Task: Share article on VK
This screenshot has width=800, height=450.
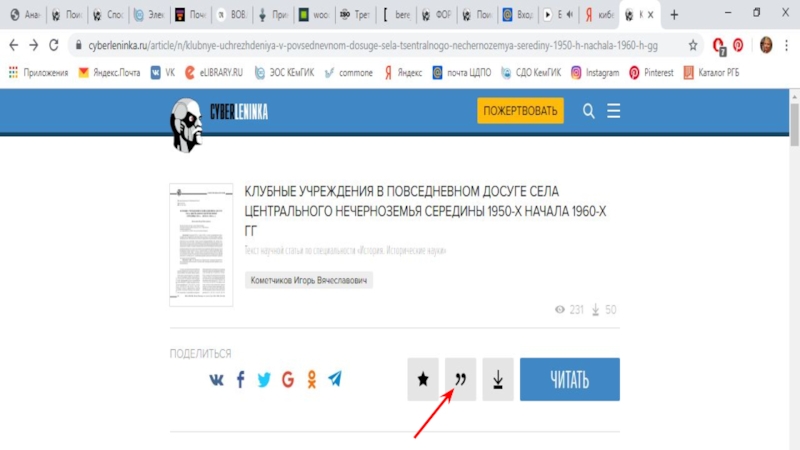Action: tap(217, 380)
